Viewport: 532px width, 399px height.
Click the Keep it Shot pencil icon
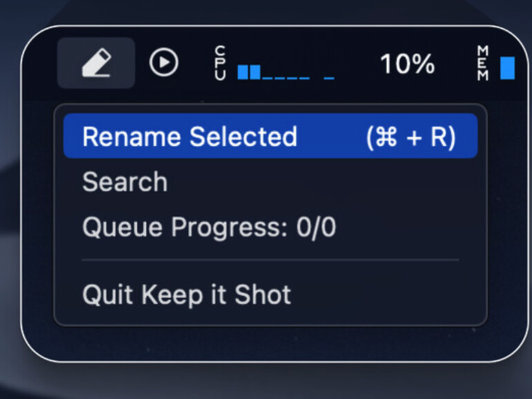(x=96, y=64)
